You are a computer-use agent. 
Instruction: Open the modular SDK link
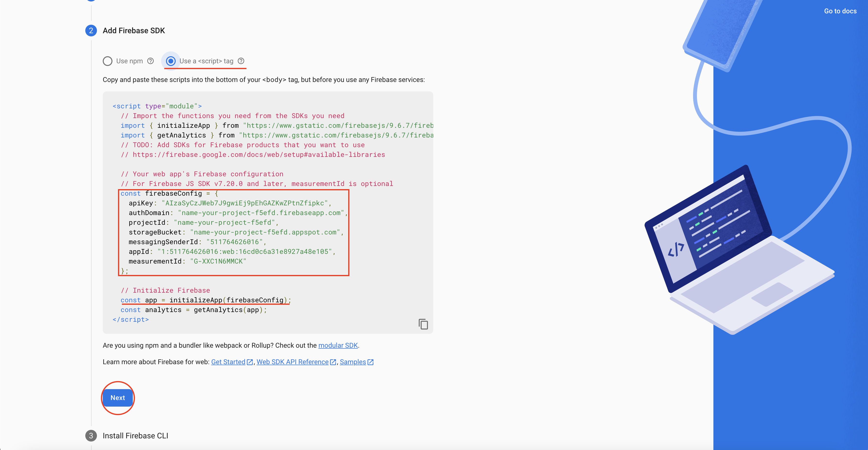[338, 345]
